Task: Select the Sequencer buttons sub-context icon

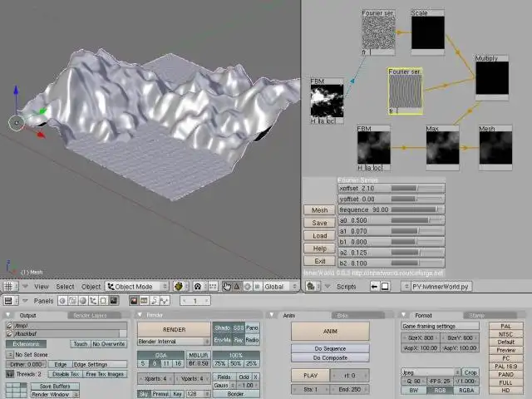Action: (x=144, y=301)
